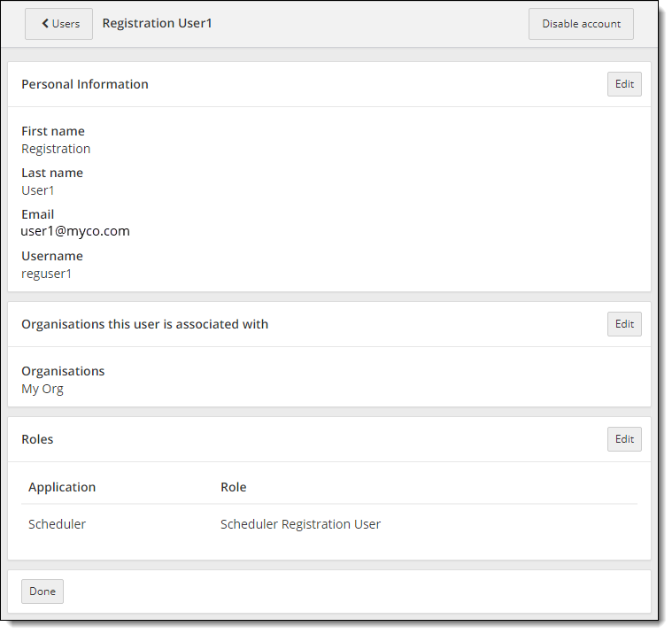Click the first name value Registration
672x634 pixels.
tap(56, 149)
